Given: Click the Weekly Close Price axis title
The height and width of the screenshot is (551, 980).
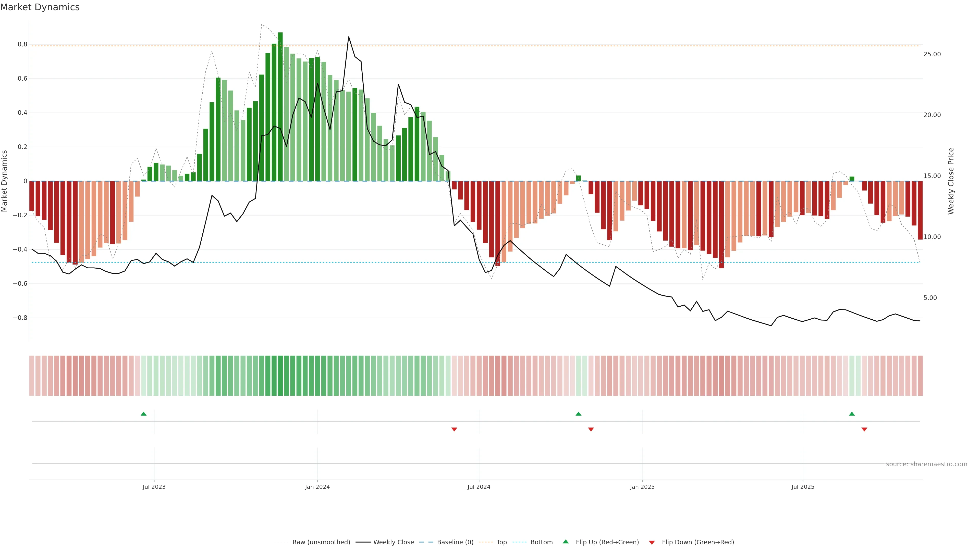Looking at the screenshot, I should (951, 181).
